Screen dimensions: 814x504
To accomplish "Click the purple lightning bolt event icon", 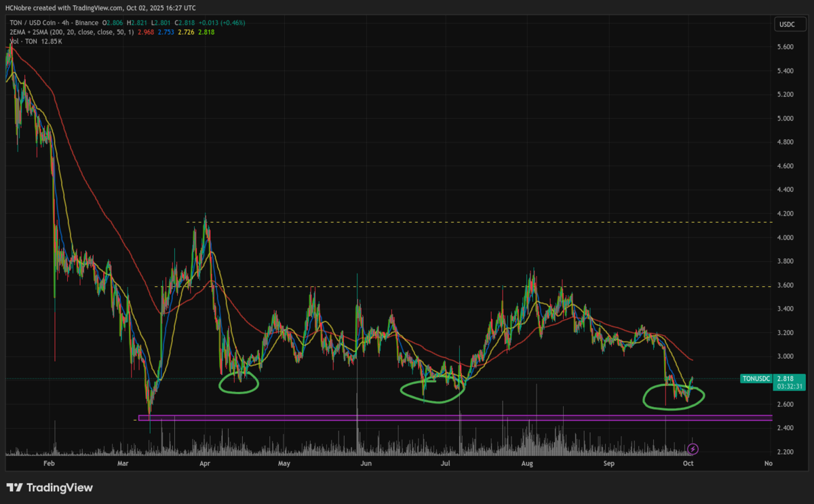I will point(693,448).
